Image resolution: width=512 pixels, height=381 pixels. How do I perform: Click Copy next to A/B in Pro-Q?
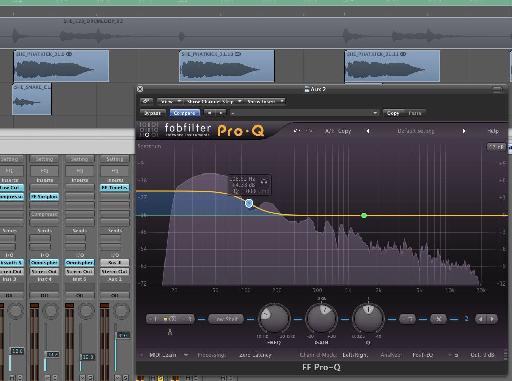point(344,131)
